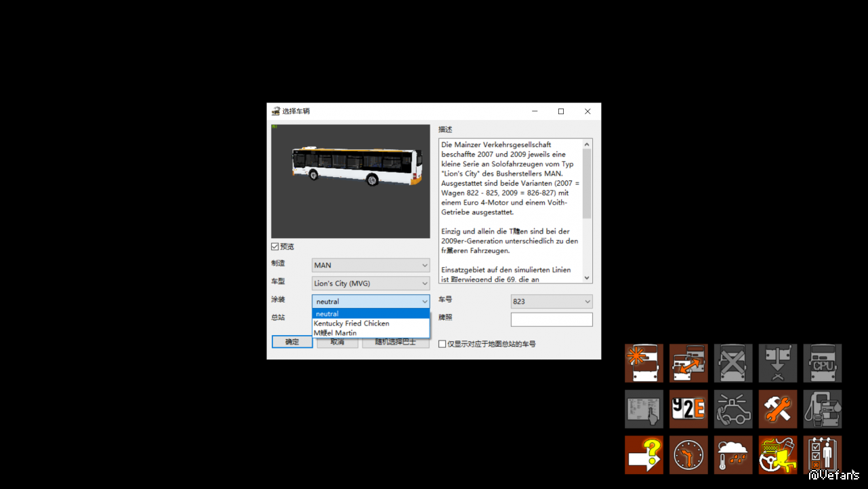Open the Y2E license plate icon

click(688, 408)
